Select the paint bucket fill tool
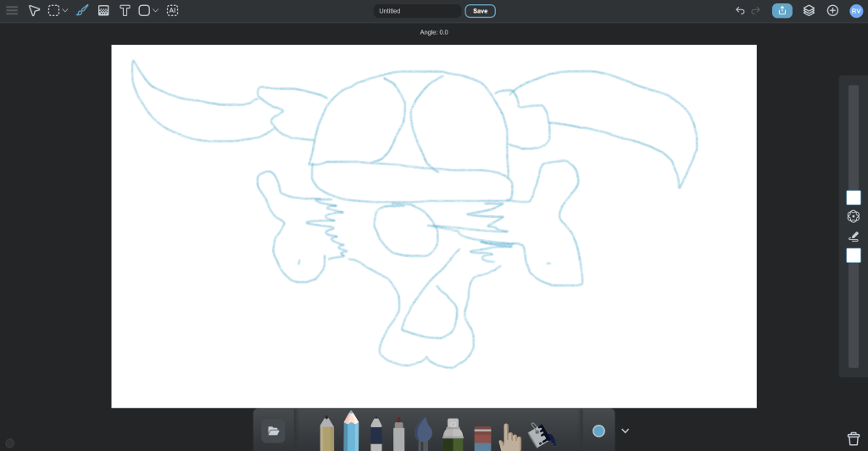 pyautogui.click(x=540, y=435)
